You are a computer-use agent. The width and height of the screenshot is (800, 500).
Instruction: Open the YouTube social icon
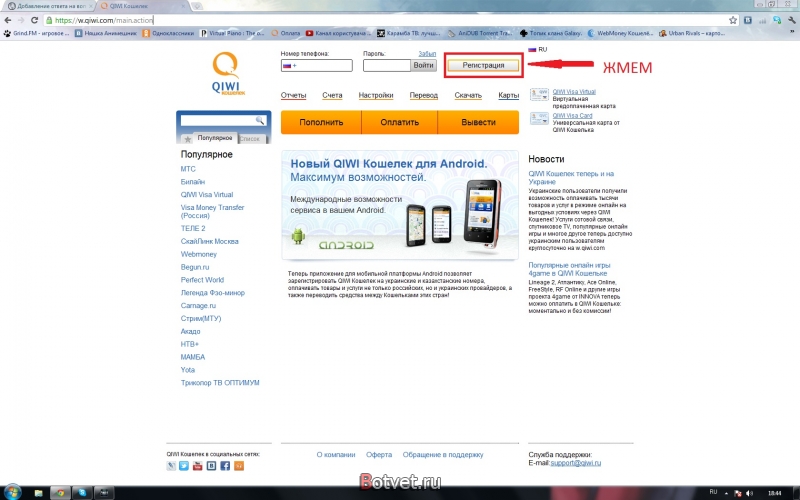[197, 466]
